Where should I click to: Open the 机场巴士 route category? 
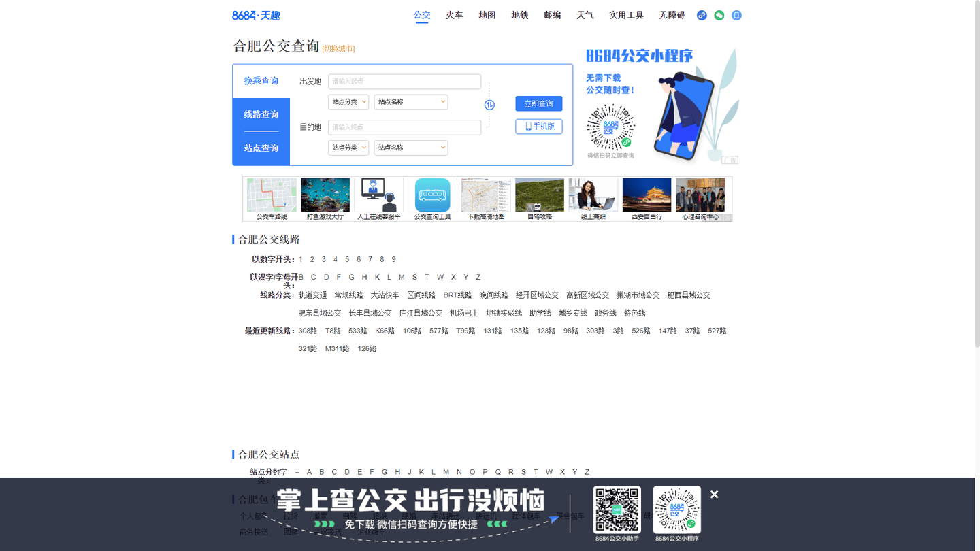click(x=464, y=313)
